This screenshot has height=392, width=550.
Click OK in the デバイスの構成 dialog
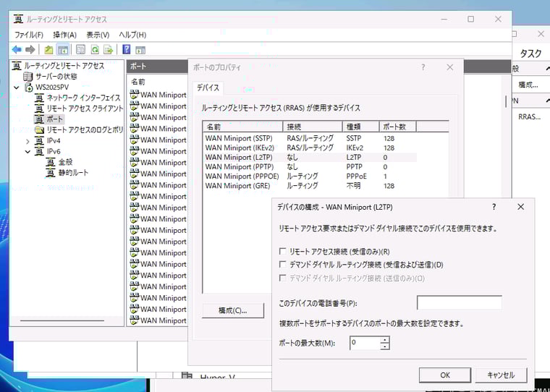pos(445,375)
